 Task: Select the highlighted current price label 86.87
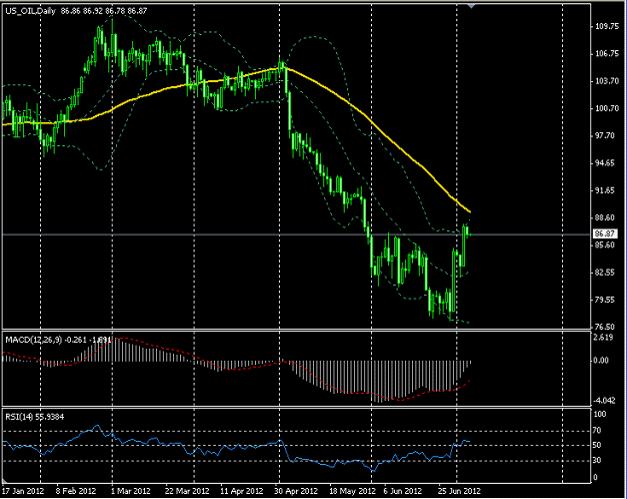pyautogui.click(x=605, y=234)
